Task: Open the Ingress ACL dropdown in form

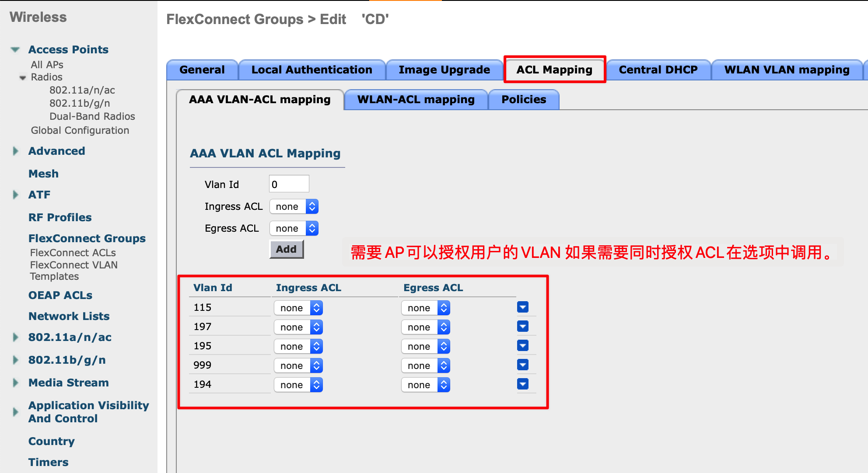Action: 294,206
